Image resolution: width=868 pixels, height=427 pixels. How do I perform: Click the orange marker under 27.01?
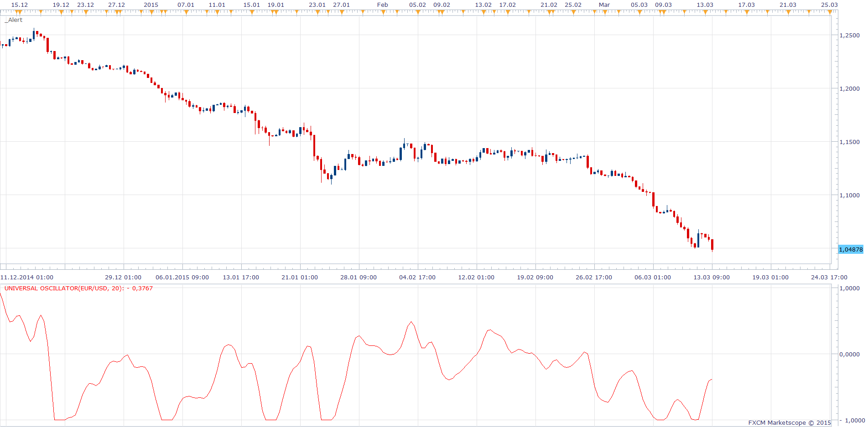[342, 12]
